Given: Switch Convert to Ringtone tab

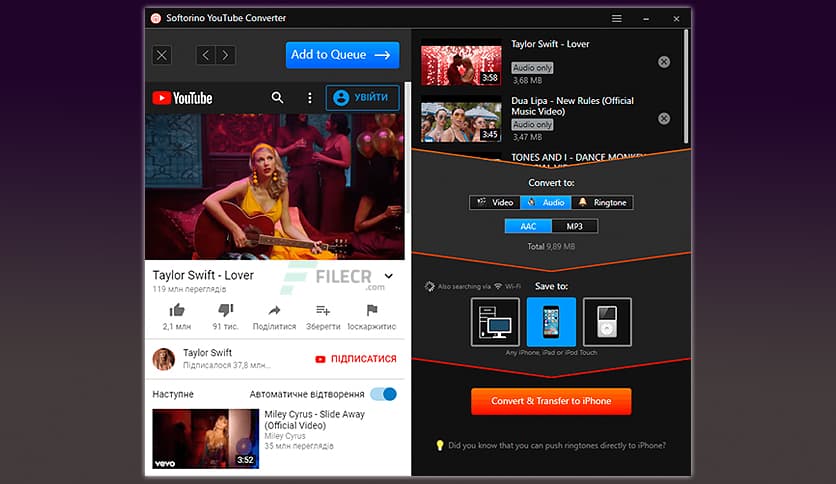Looking at the screenshot, I should pyautogui.click(x=602, y=203).
